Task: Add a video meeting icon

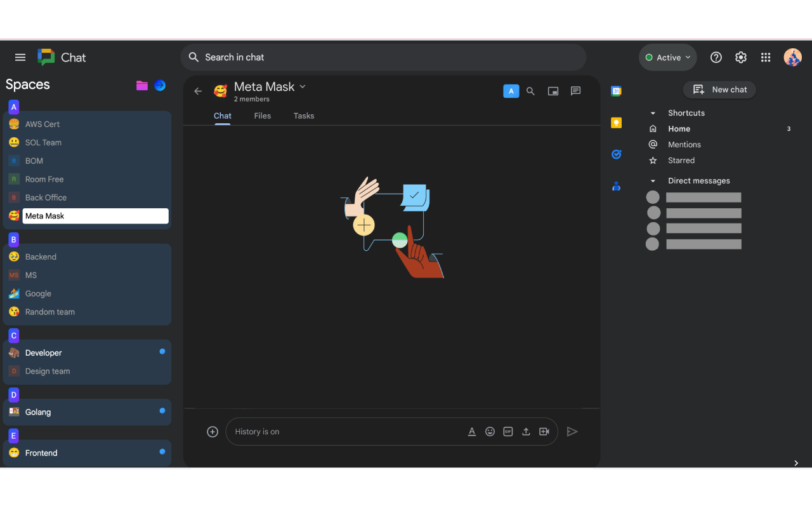Action: point(544,432)
